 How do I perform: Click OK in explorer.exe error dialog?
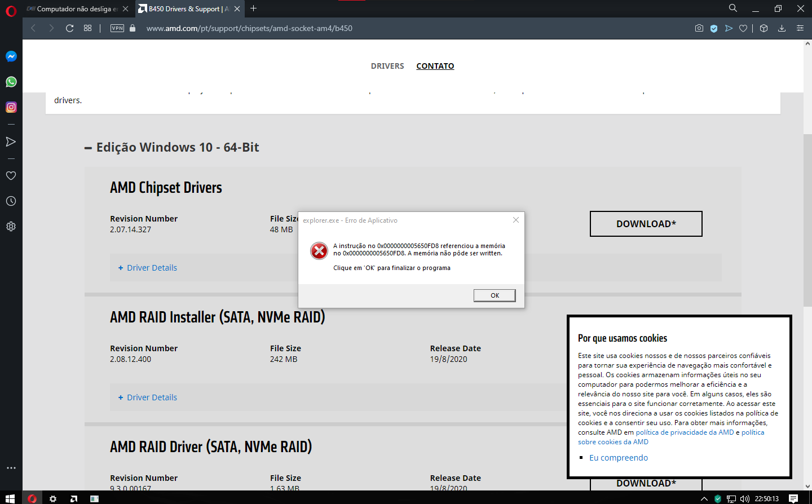(x=495, y=295)
